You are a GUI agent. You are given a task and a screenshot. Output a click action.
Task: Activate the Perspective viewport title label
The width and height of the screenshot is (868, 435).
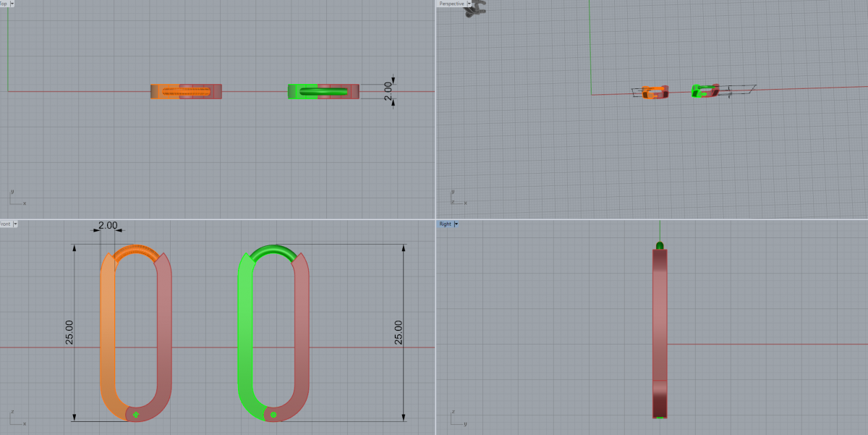(451, 4)
